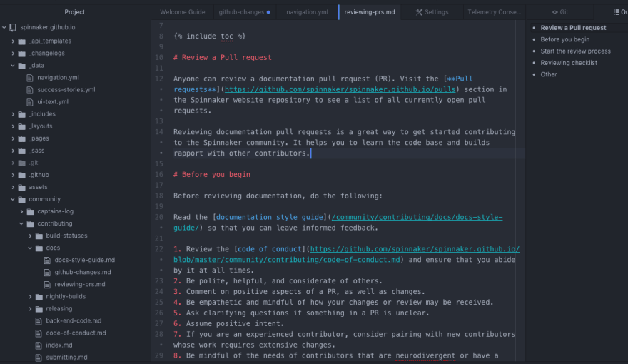This screenshot has width=628, height=364.
Task: Select the .github folder row
Action: [x=76, y=175]
